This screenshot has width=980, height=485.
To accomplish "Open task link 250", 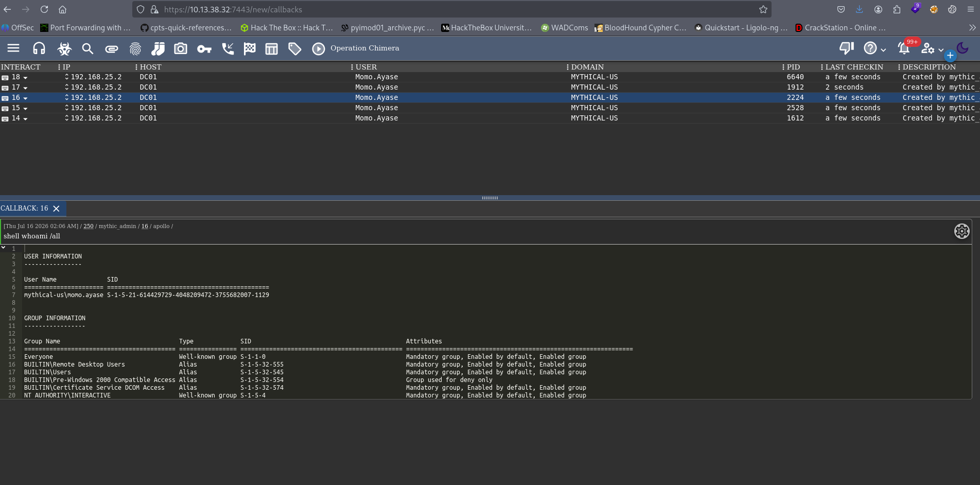I will pyautogui.click(x=89, y=226).
